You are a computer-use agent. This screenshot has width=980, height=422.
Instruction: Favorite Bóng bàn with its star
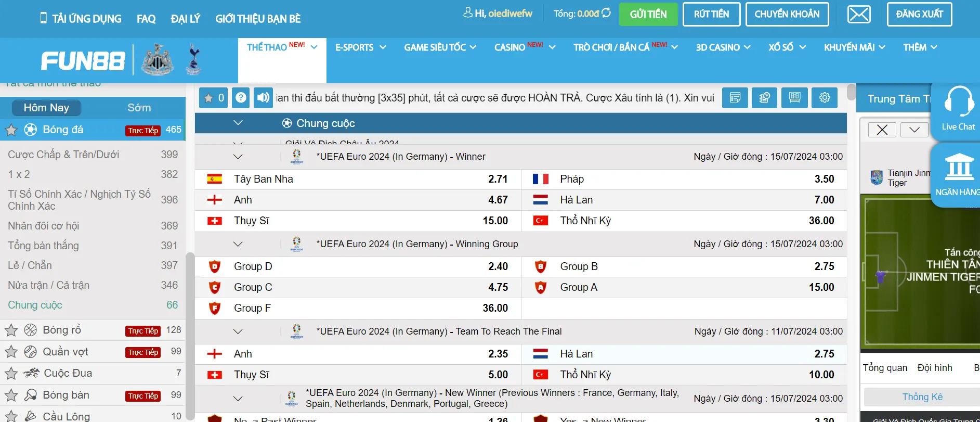tap(11, 395)
